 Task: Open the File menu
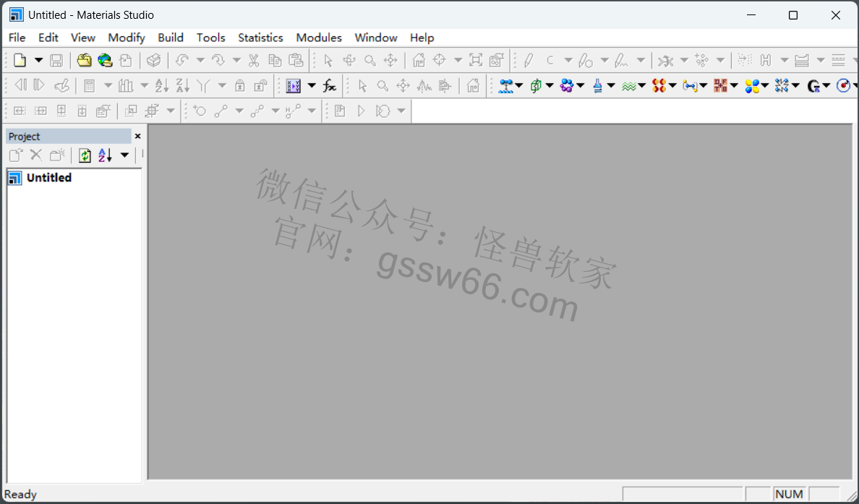pyautogui.click(x=17, y=38)
